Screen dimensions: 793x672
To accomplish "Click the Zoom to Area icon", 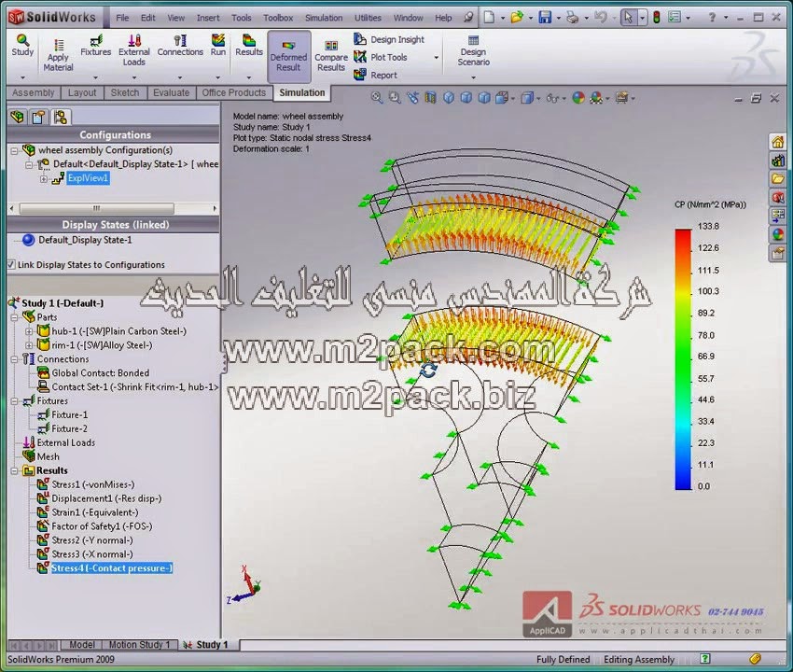I will click(395, 98).
